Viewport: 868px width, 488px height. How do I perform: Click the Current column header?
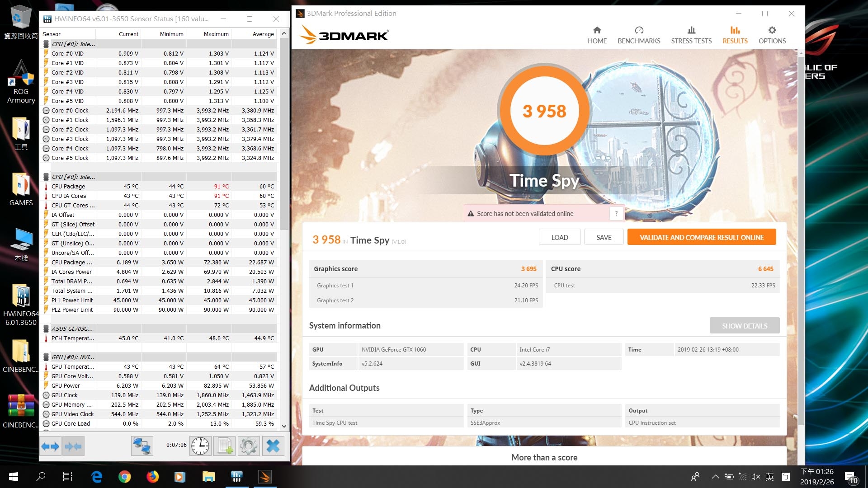coord(118,34)
